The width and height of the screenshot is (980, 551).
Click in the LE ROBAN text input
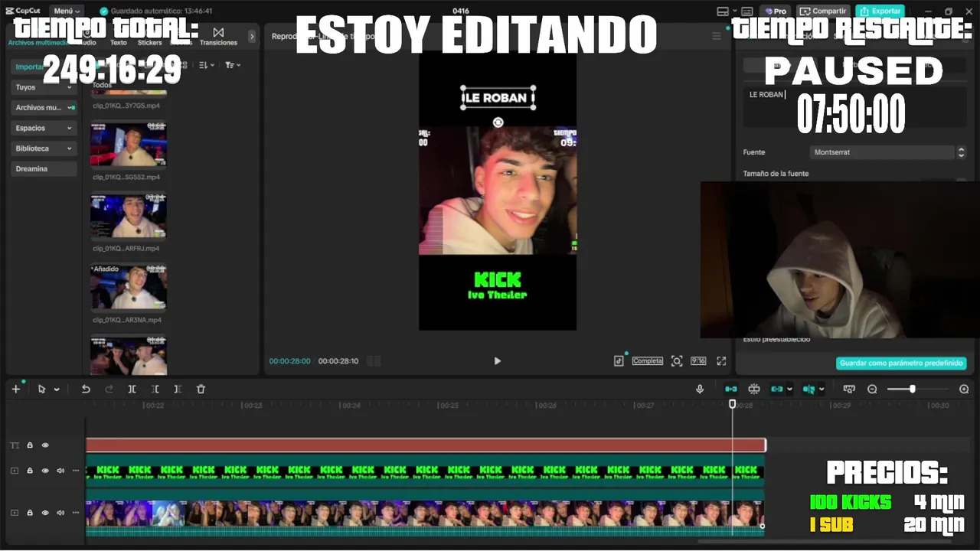pyautogui.click(x=854, y=106)
